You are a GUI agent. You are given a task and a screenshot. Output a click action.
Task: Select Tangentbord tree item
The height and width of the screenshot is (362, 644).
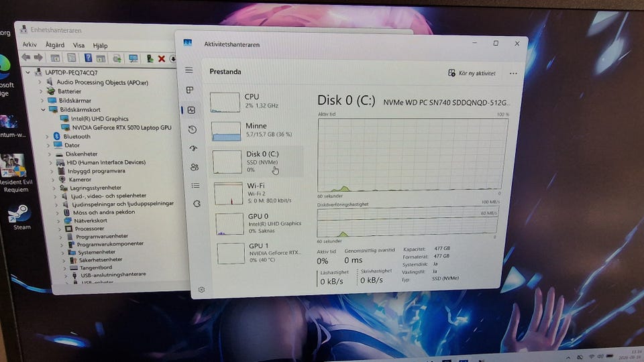[96, 267]
